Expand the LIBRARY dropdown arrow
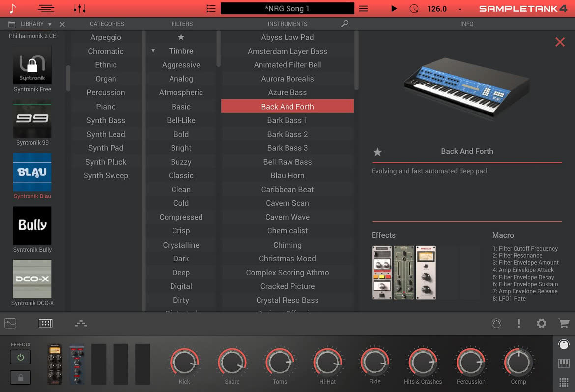The width and height of the screenshot is (575, 392). coord(50,24)
